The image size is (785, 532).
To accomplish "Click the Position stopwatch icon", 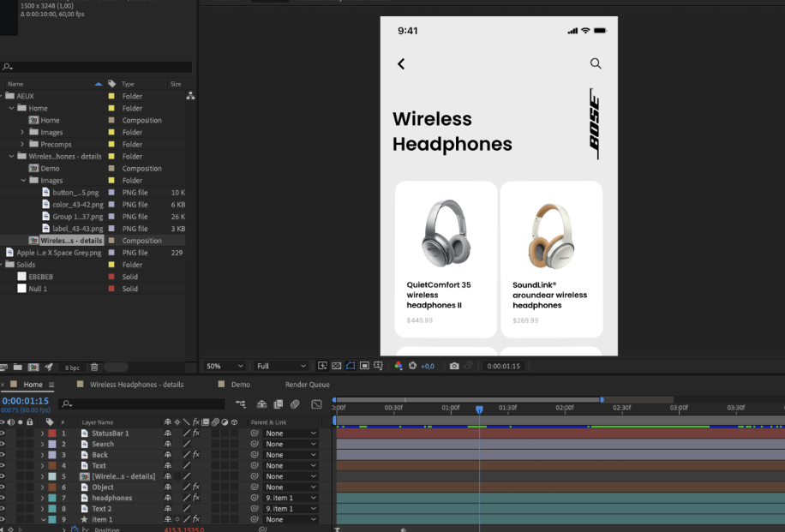I will pos(75,529).
